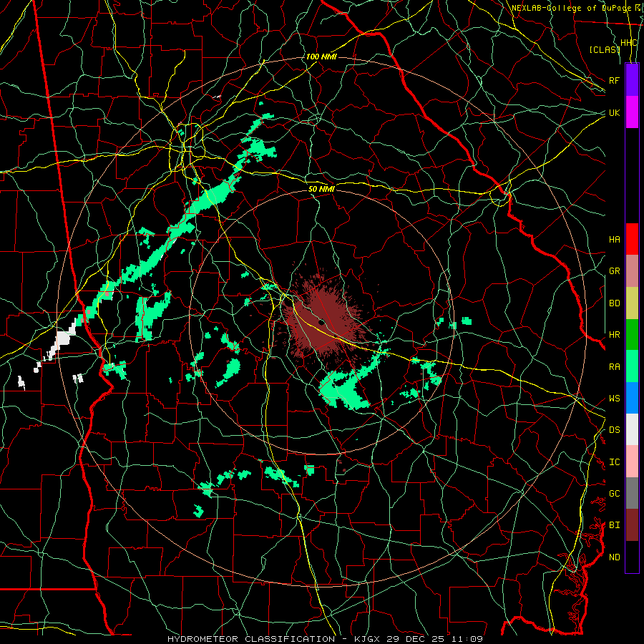Click the RA legend label
This screenshot has width=644, height=644.
point(615,367)
